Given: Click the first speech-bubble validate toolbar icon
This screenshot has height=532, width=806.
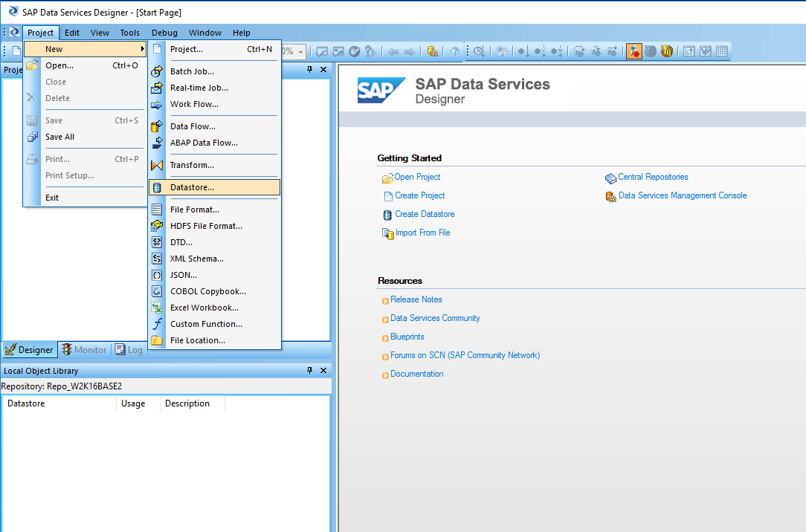Looking at the screenshot, I should 322,51.
